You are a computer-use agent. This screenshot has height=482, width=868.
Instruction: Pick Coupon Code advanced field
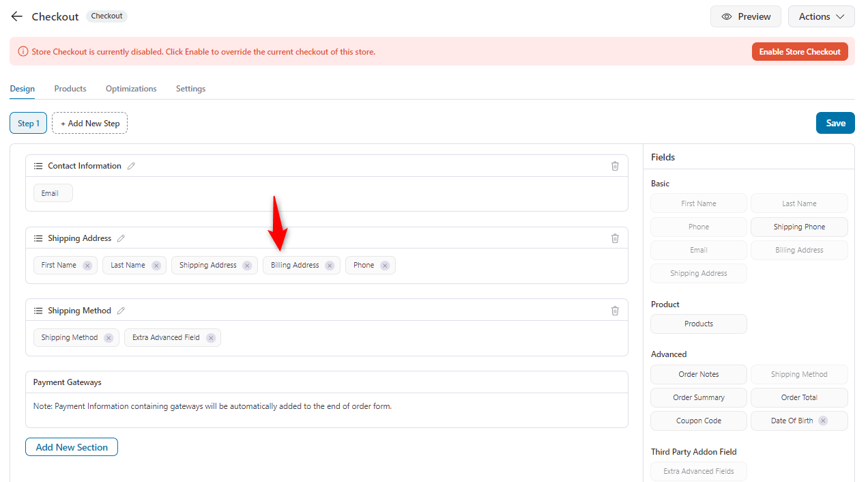tap(699, 421)
